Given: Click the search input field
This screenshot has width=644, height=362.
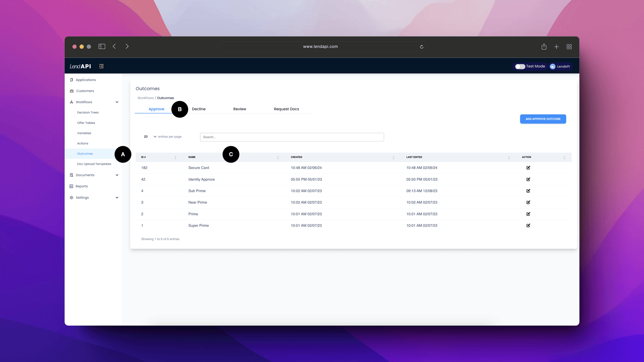Looking at the screenshot, I should 292,136.
